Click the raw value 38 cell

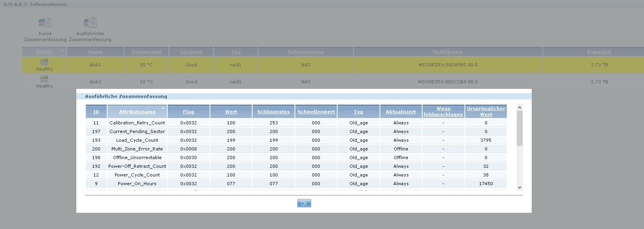486,175
